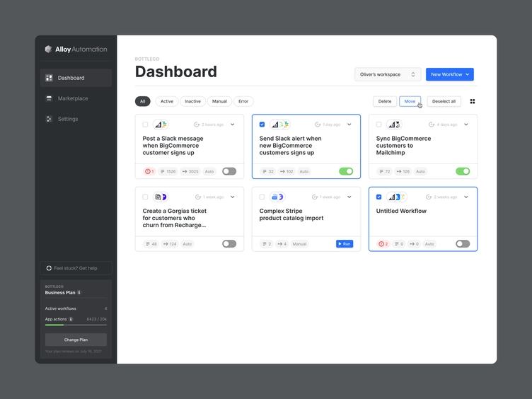Viewport: 532px width, 399px height.
Task: Click the 48 steps badge on Gorgias ticket card
Action: click(151, 244)
